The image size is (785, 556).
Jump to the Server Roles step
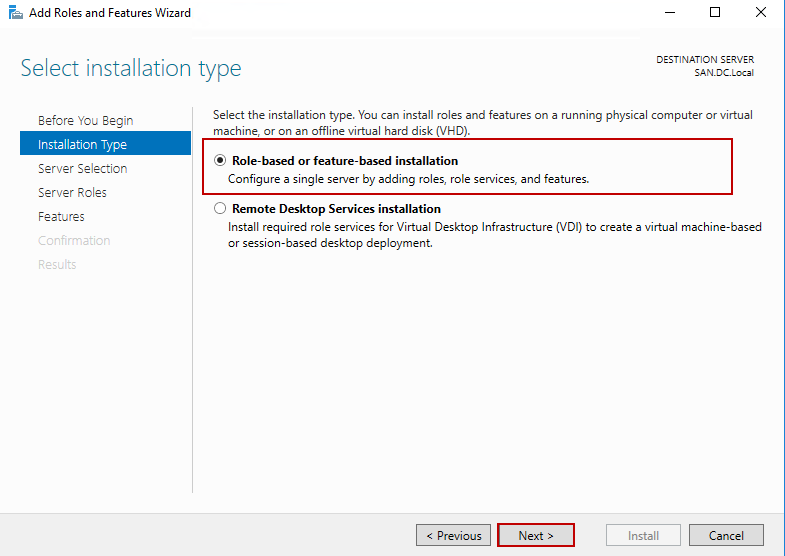coord(72,193)
